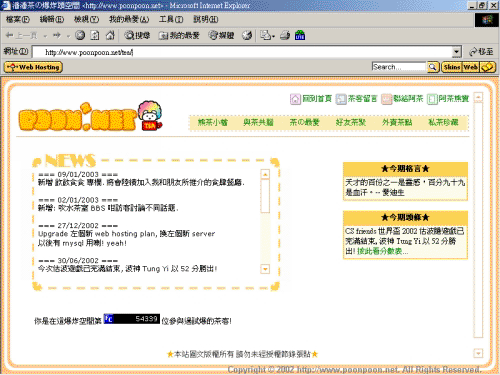The height and width of the screenshot is (375, 500).
Task: Select the 茶の最愛 navigation tab
Action: [304, 122]
